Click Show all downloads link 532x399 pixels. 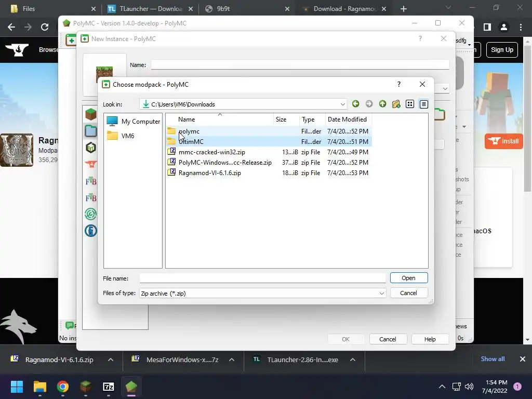(x=493, y=359)
